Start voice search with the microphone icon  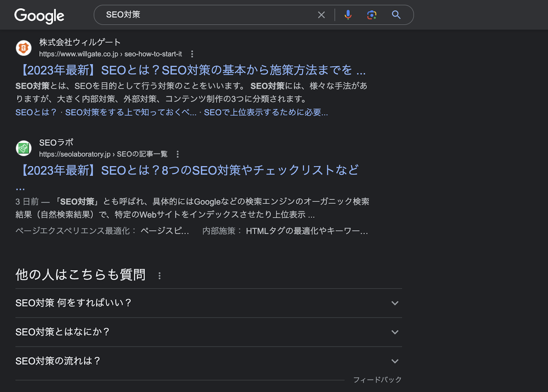[348, 15]
